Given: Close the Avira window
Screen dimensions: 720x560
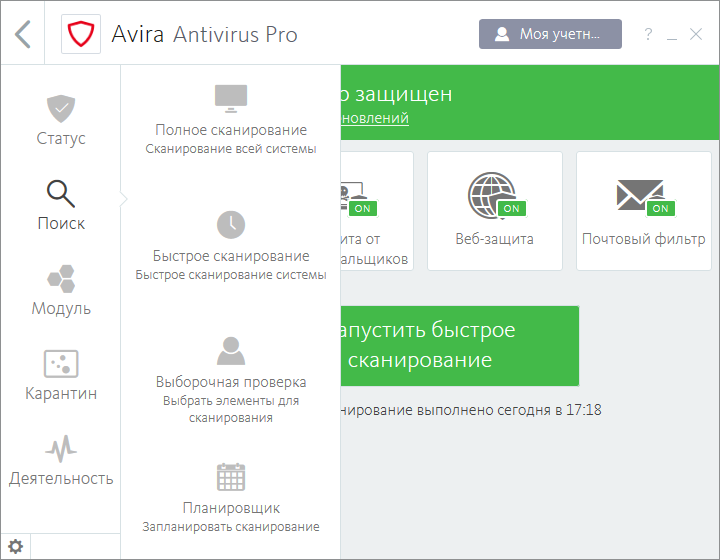Looking at the screenshot, I should coord(696,34).
